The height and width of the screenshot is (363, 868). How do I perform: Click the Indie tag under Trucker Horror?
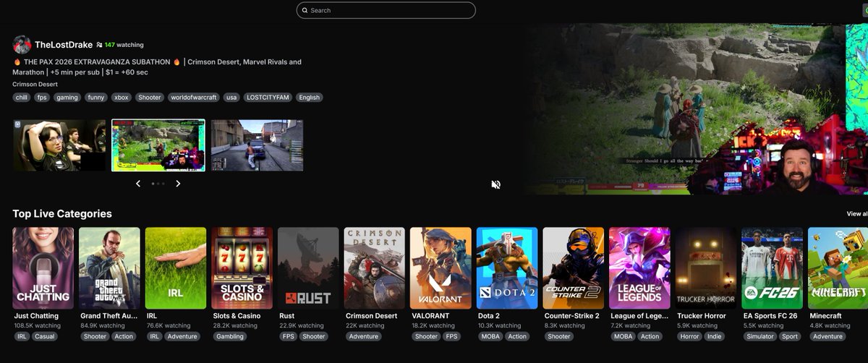click(x=715, y=336)
